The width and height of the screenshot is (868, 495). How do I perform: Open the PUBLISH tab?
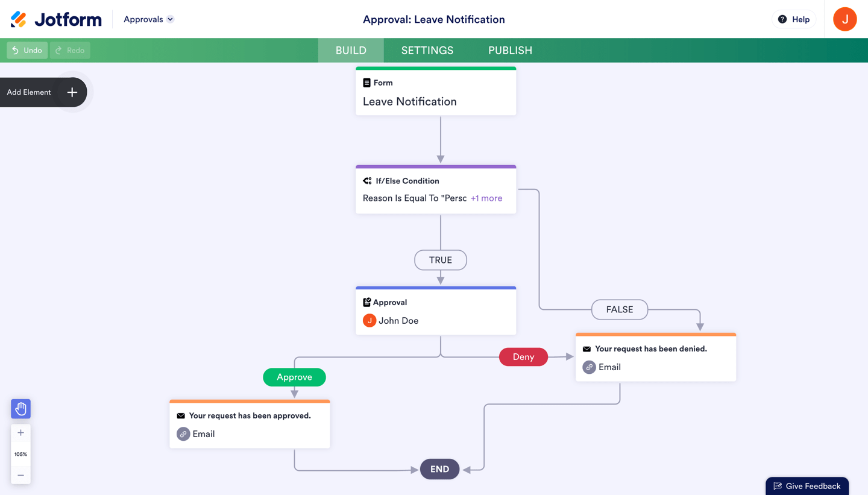coord(510,51)
